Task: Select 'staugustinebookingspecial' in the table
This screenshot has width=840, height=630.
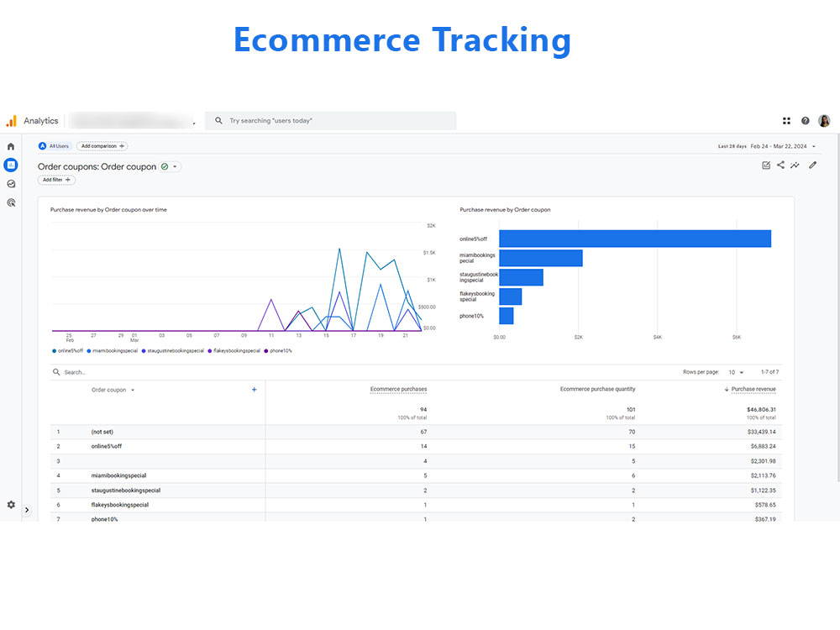Action: [126, 491]
